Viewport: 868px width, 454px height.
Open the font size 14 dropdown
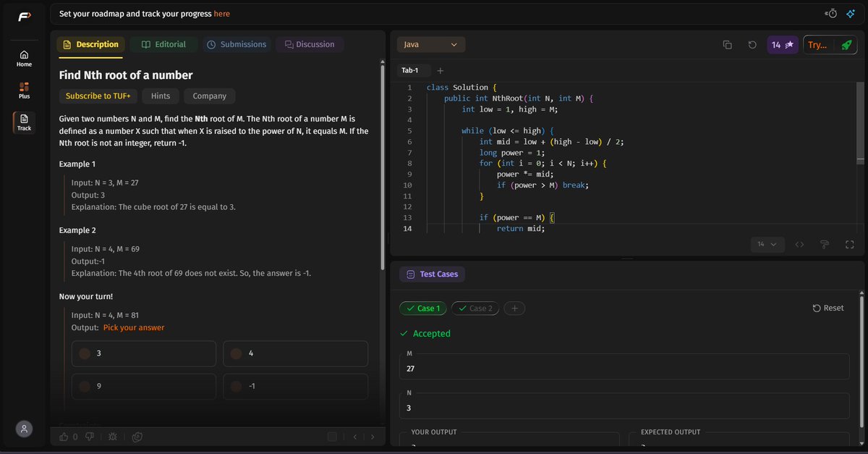pos(767,245)
